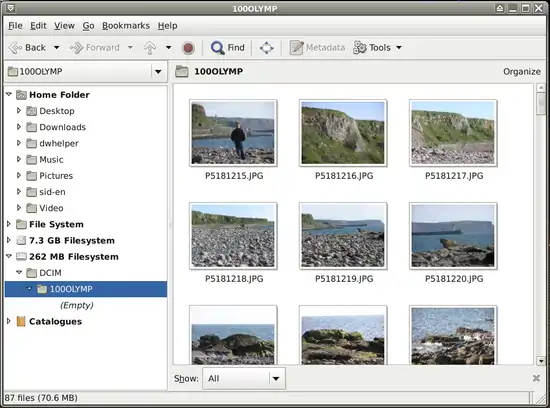The width and height of the screenshot is (550, 408).
Task: Open the 100OLYMP location dropdown arrow
Action: [158, 72]
